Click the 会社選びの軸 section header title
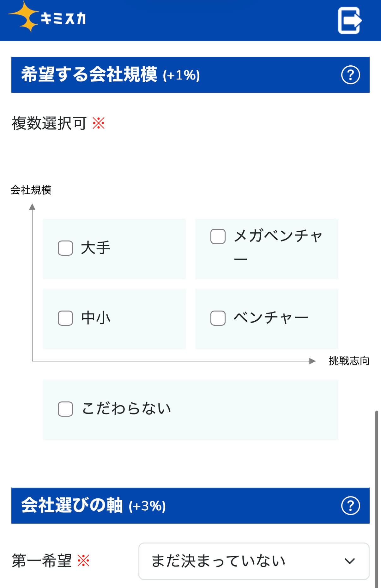Image resolution: width=381 pixels, height=588 pixels. tap(72, 506)
